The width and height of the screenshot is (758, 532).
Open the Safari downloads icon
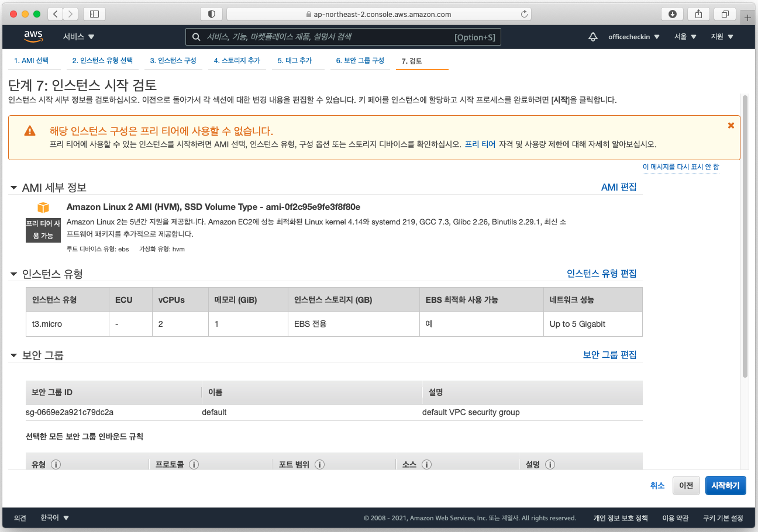673,14
